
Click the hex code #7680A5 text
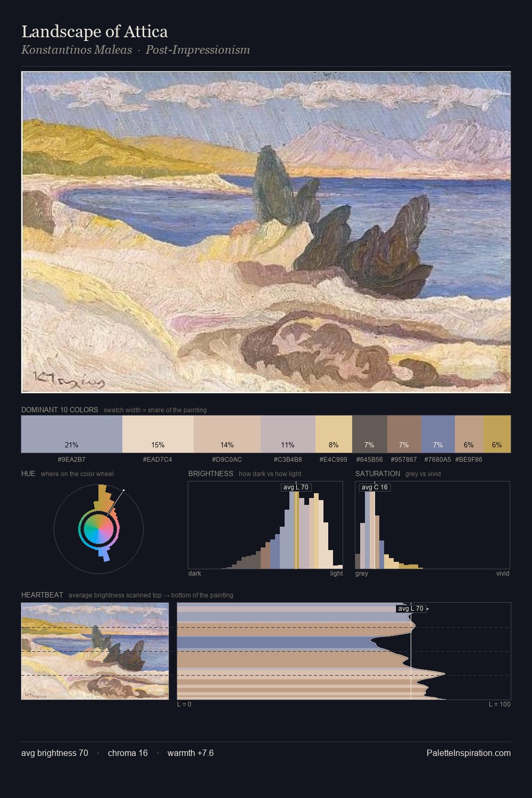(437, 459)
